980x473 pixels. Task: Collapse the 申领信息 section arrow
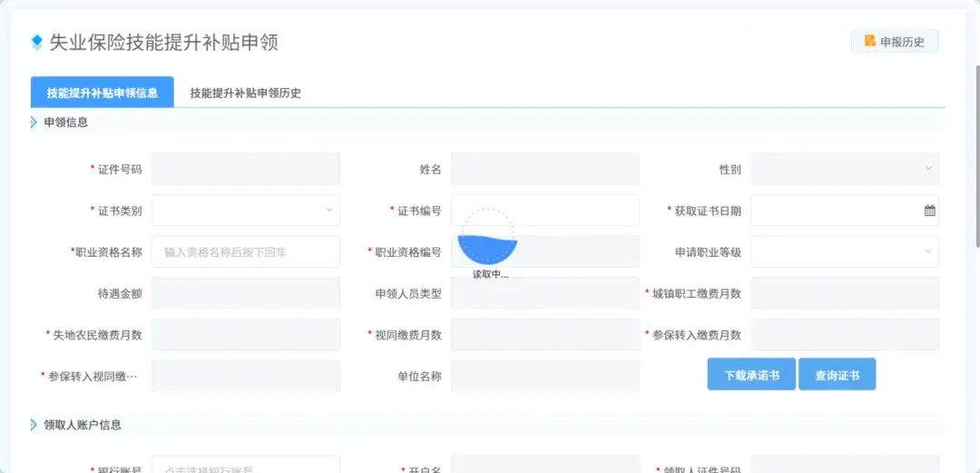34,122
